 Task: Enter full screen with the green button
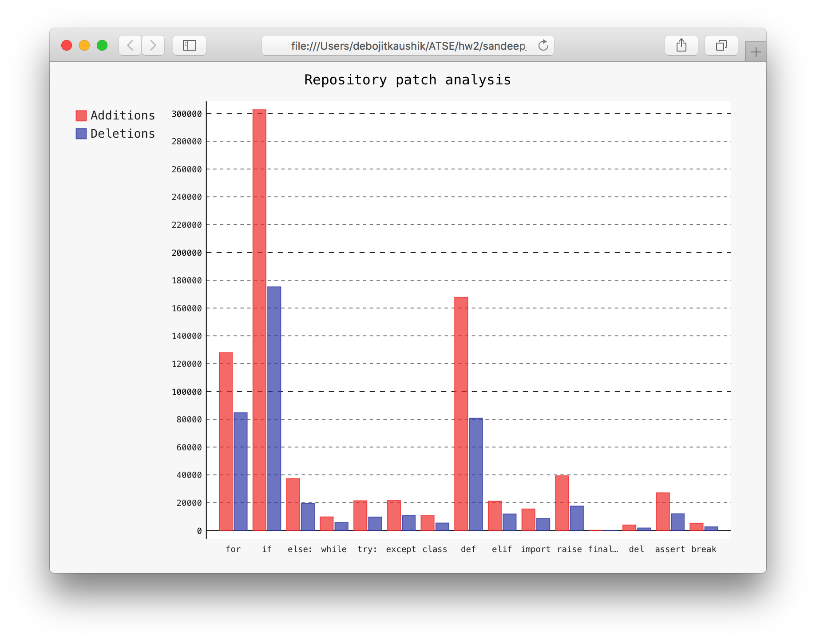[x=102, y=45]
